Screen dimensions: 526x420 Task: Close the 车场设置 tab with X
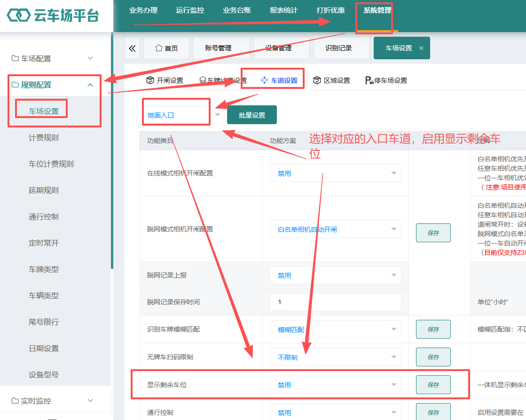421,48
